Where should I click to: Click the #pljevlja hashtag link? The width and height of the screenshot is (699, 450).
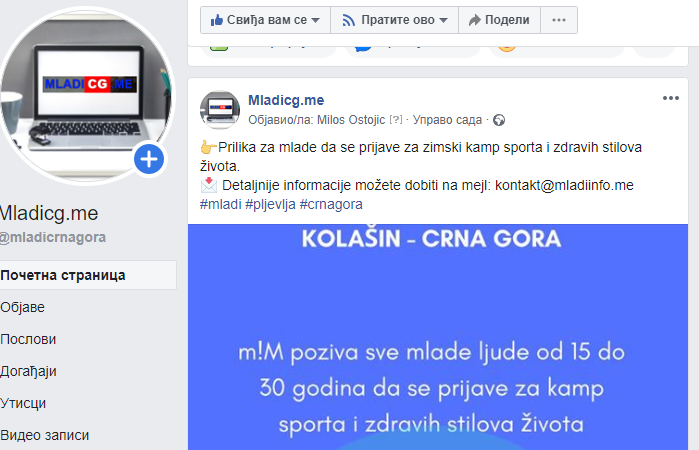tap(270, 204)
